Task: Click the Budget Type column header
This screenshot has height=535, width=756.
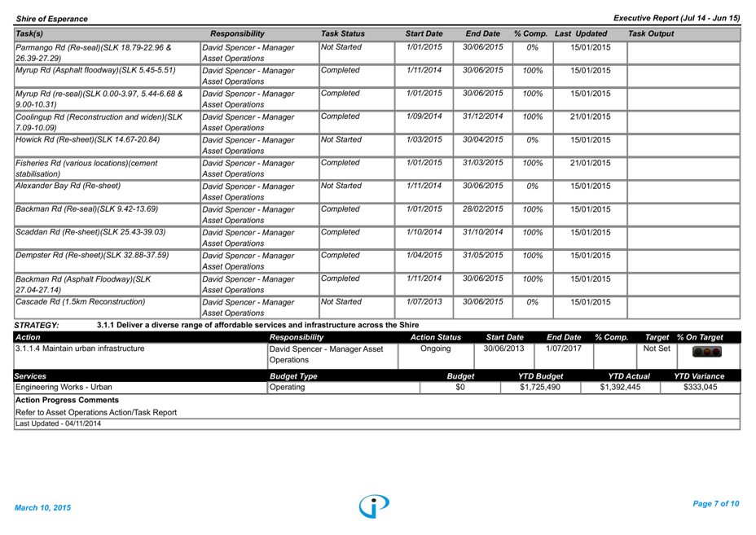Action: (293, 376)
